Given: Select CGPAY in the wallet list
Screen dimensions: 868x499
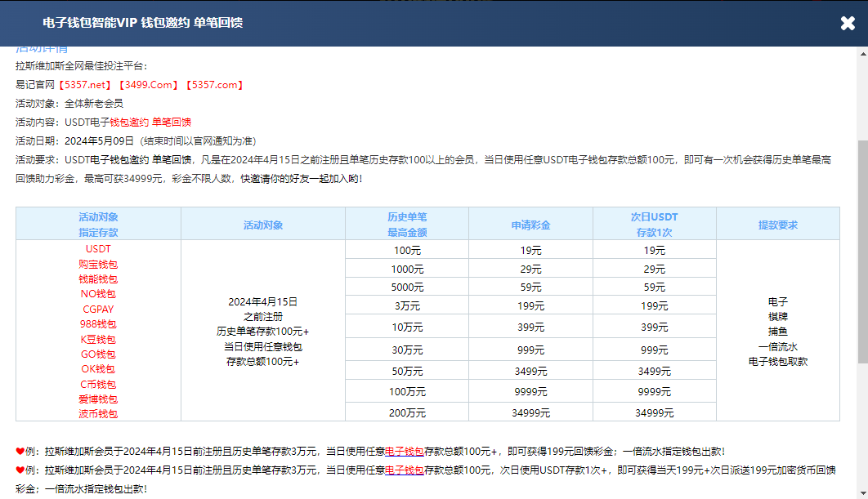Looking at the screenshot, I should point(98,310).
